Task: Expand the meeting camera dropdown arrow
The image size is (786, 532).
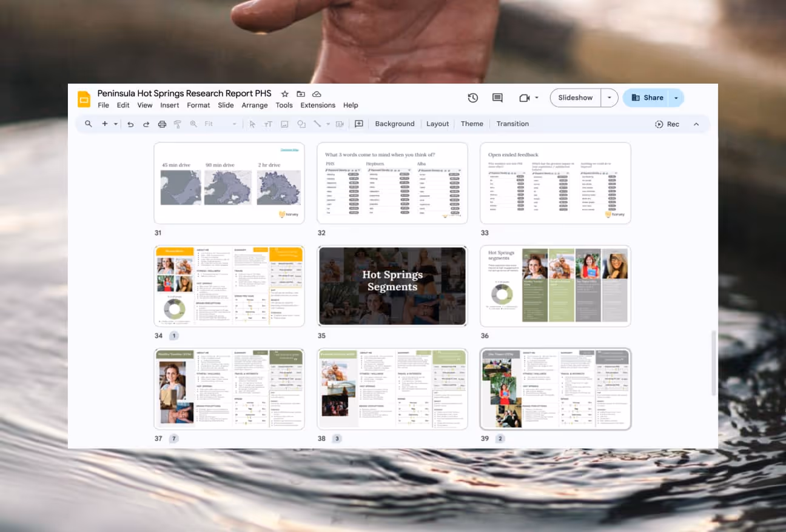Action: coord(537,98)
